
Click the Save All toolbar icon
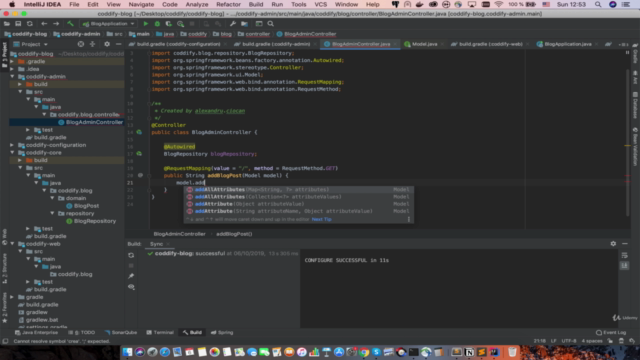(x=18, y=24)
